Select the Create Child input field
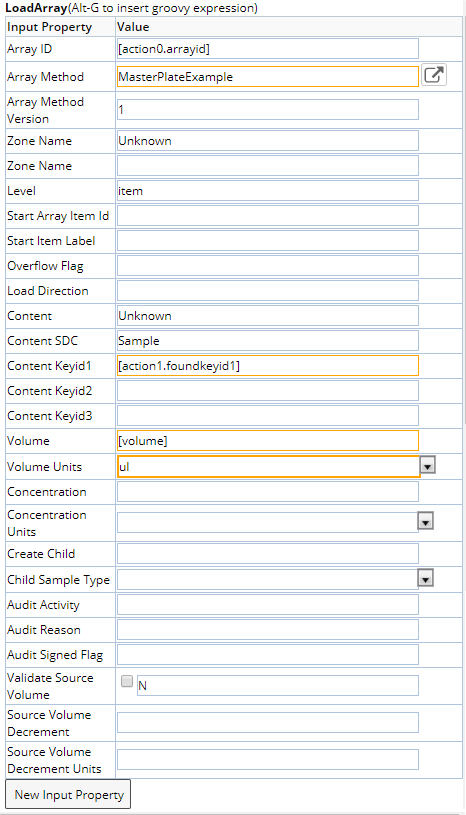Screen dimensions: 466x815 (268, 554)
